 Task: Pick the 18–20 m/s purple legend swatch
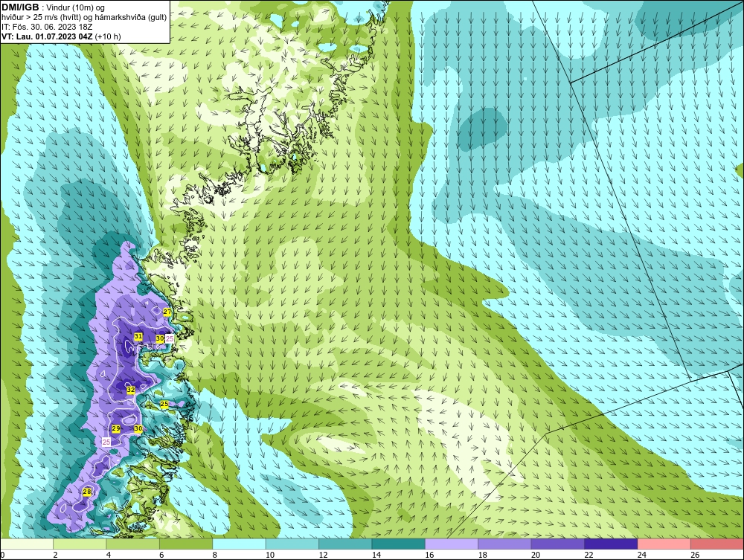(x=505, y=544)
